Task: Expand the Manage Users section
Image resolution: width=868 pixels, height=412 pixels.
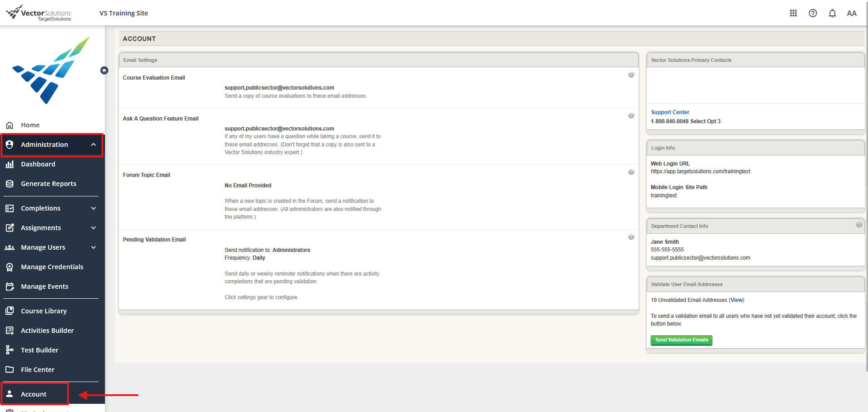Action: pyautogui.click(x=43, y=247)
